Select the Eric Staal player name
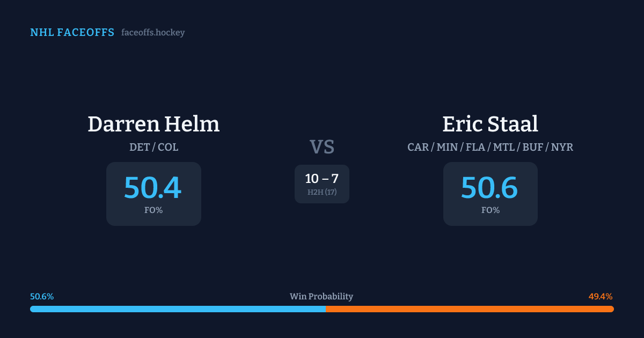This screenshot has height=338, width=644. (490, 124)
